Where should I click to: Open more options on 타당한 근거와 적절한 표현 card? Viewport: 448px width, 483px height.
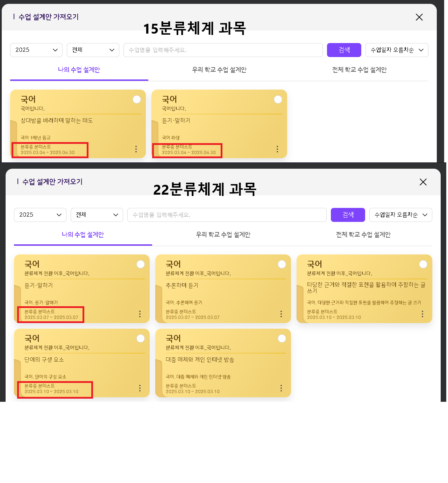click(x=422, y=314)
